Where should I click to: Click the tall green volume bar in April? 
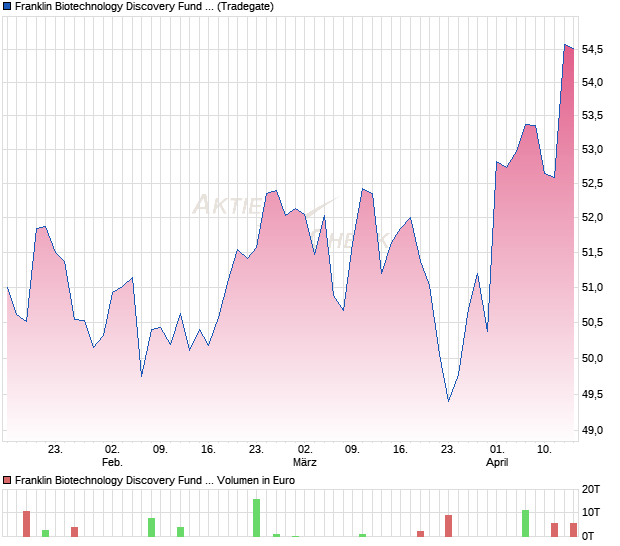click(525, 523)
